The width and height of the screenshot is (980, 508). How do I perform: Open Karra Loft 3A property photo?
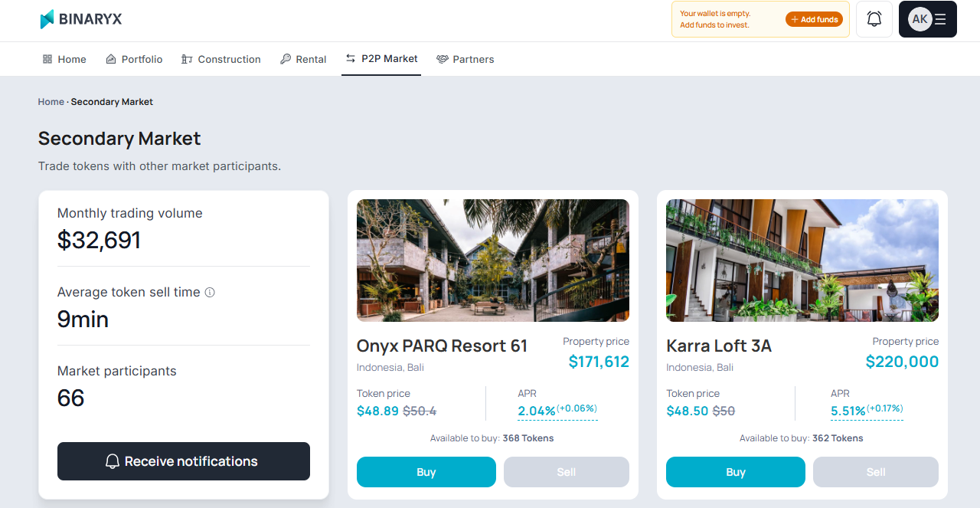[802, 261]
